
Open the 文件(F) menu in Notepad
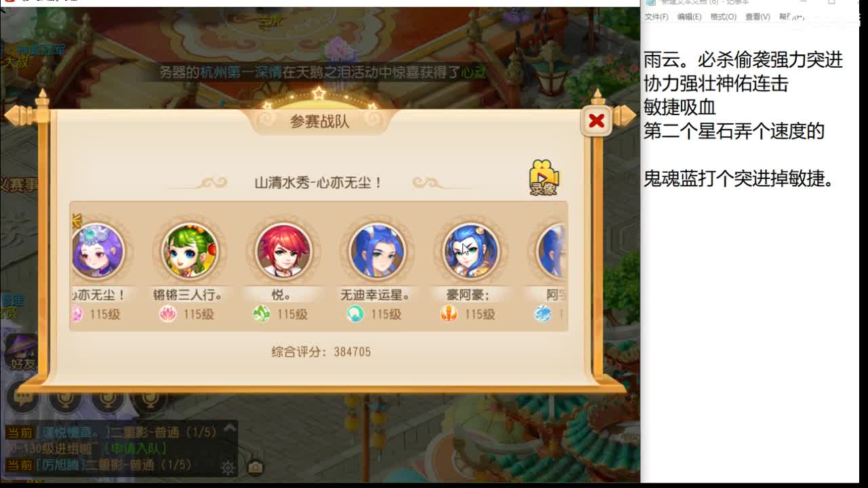656,17
